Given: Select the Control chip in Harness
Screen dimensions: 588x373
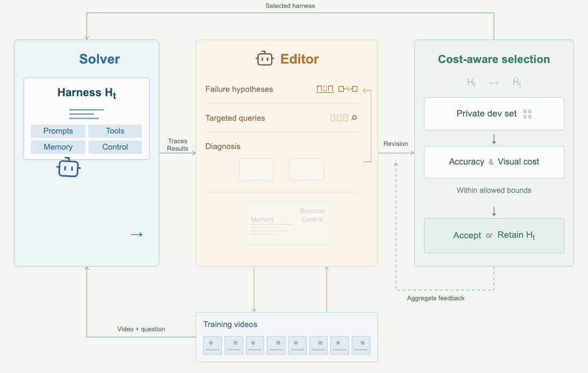Looking at the screenshot, I should [x=115, y=147].
